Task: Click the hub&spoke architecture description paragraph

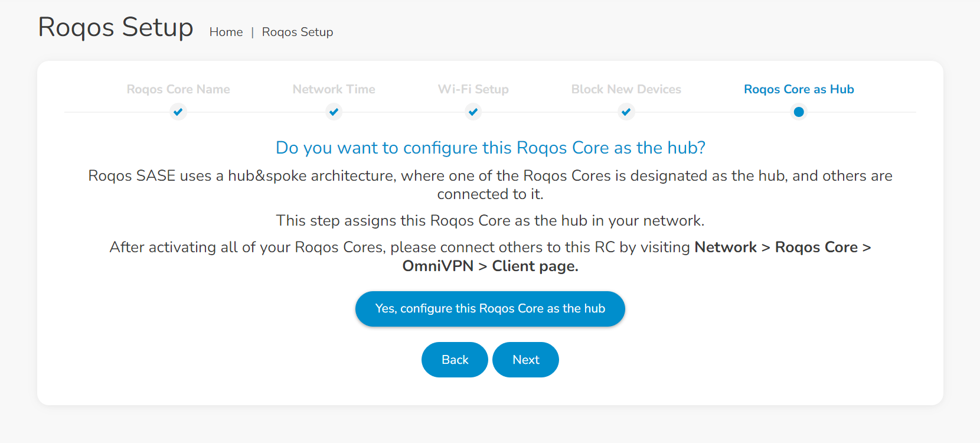Action: pyautogui.click(x=490, y=185)
